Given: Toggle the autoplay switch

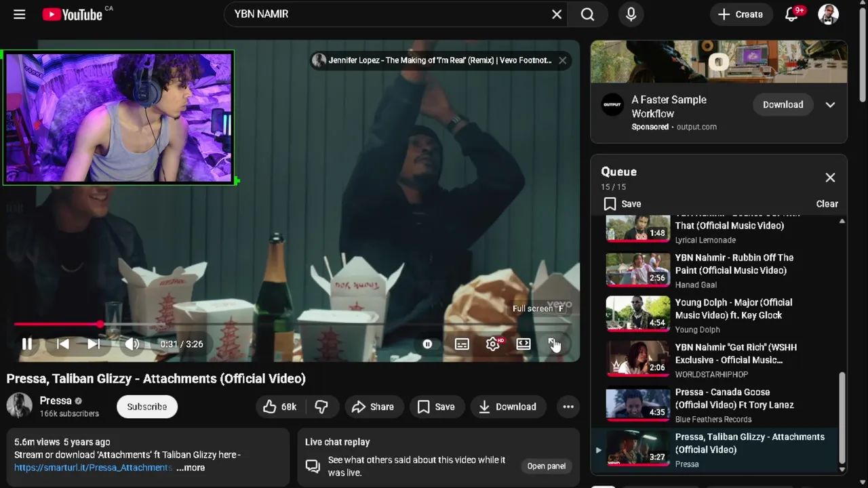Looking at the screenshot, I should point(427,344).
